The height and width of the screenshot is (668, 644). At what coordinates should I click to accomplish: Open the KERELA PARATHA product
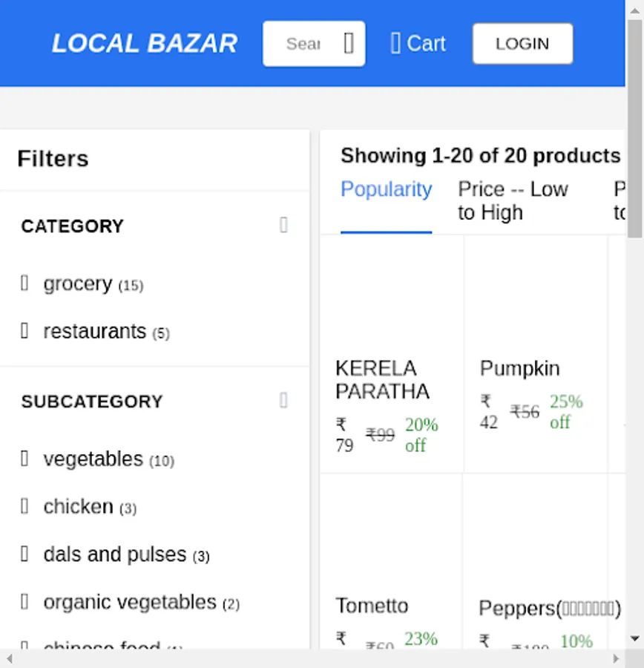tap(382, 379)
